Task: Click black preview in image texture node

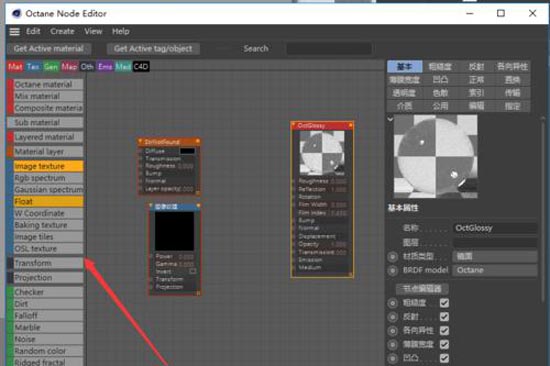Action: tap(174, 231)
